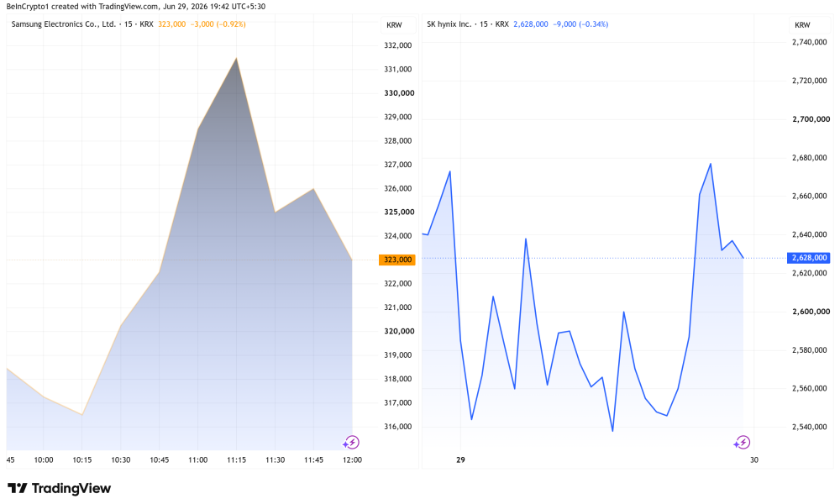Click the 11:15 time axis label
Screen dimensions: 840x504
[236, 459]
